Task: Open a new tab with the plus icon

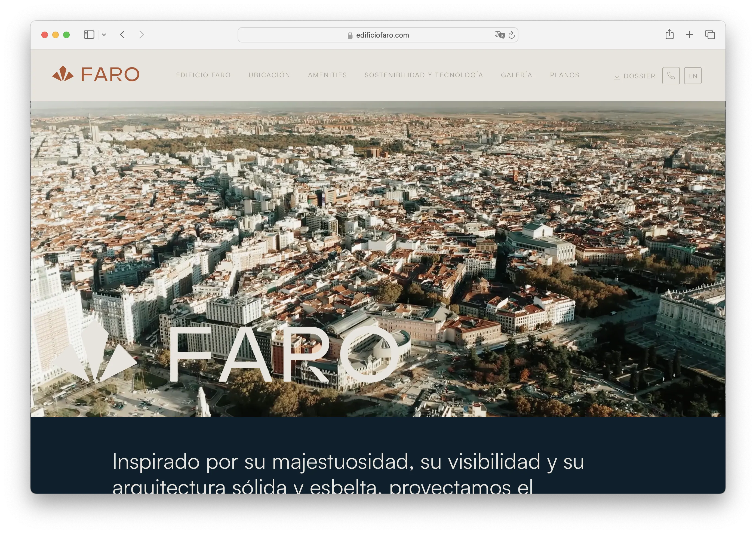Action: [x=690, y=34]
